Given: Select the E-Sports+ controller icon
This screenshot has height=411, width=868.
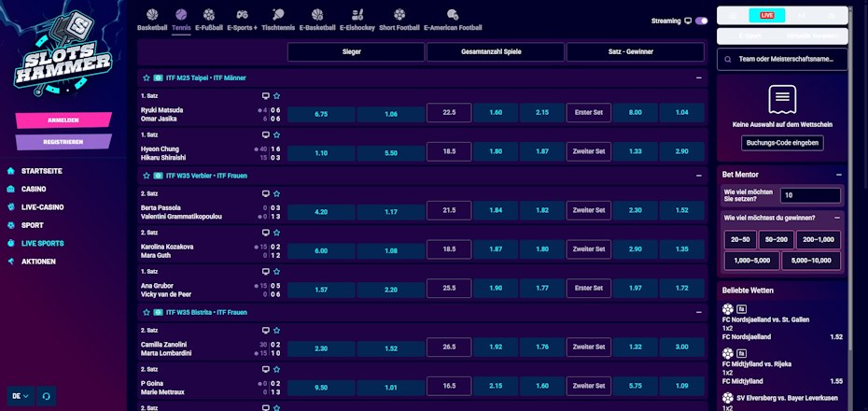Looking at the screenshot, I should (242, 14).
